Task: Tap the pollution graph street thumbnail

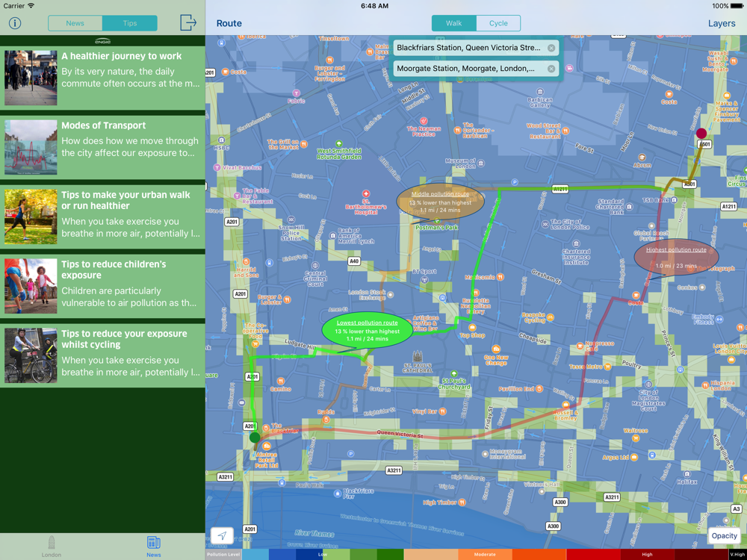Action: 31,148
